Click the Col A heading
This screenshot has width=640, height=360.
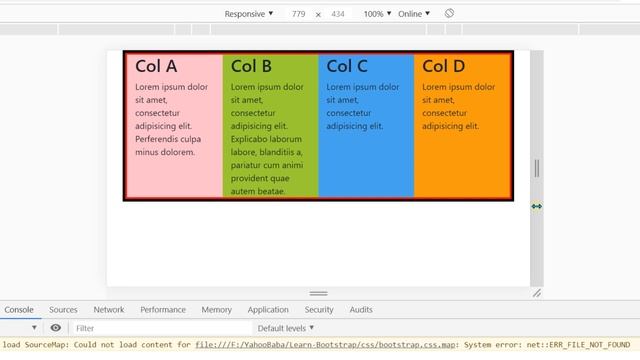point(156,66)
